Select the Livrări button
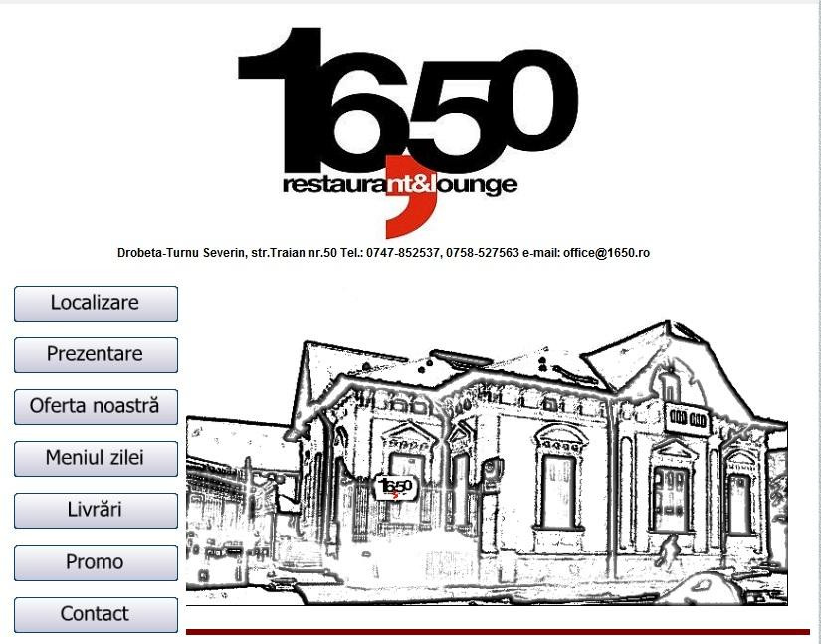821x644 pixels. [x=96, y=511]
